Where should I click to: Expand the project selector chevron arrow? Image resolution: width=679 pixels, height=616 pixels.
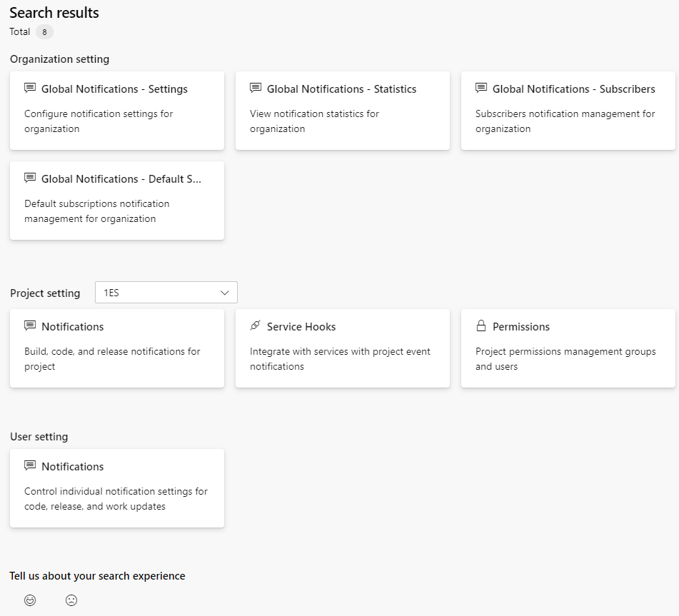pyautogui.click(x=225, y=293)
